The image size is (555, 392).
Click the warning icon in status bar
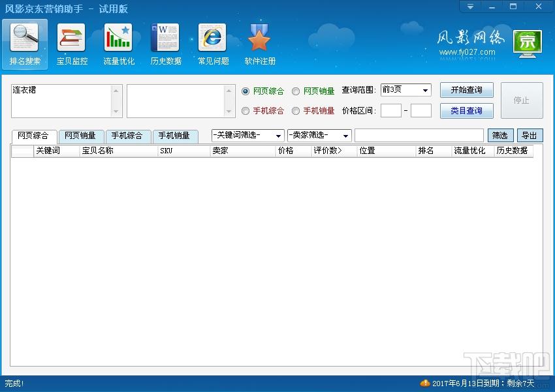(x=425, y=383)
